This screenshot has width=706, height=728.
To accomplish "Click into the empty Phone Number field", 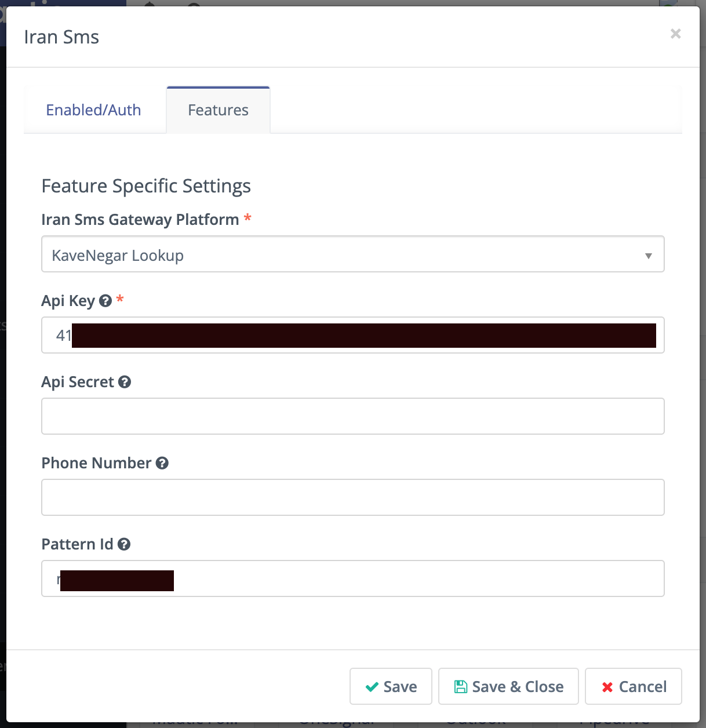I will [x=352, y=497].
